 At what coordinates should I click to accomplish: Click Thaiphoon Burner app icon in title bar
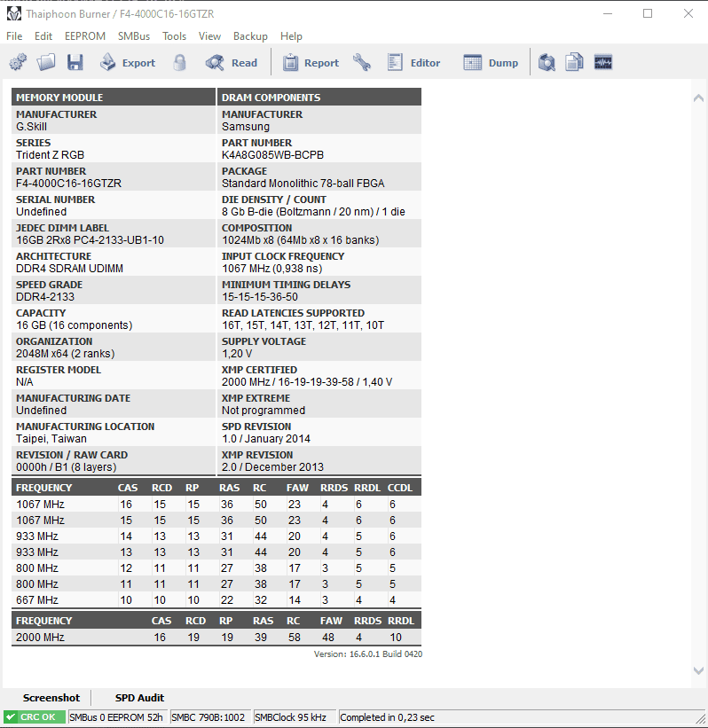coord(14,14)
